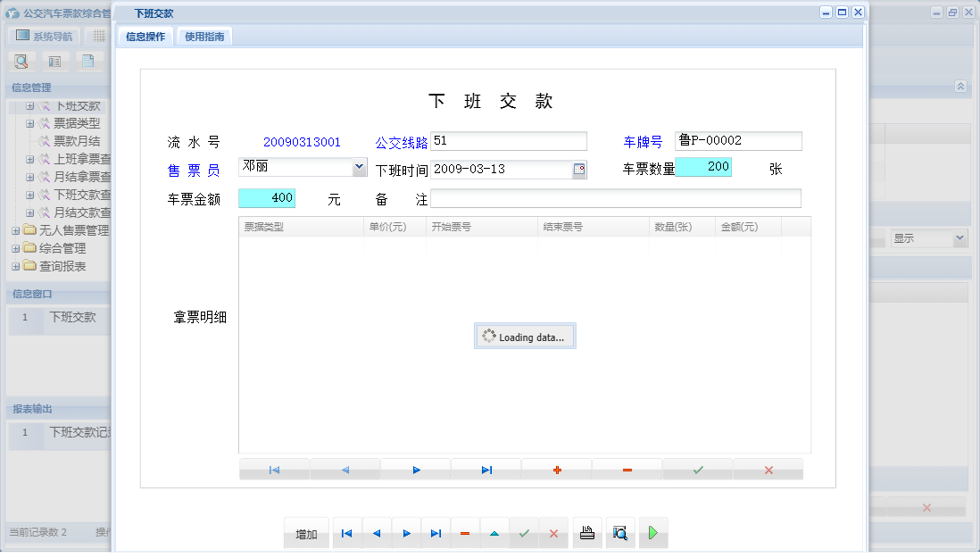Click inside the 备注 input field

click(616, 198)
